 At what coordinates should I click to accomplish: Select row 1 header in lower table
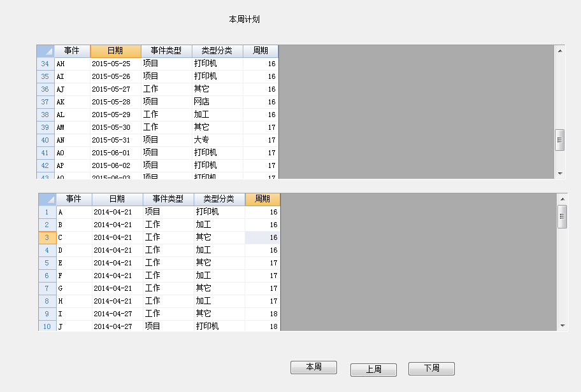tap(47, 212)
